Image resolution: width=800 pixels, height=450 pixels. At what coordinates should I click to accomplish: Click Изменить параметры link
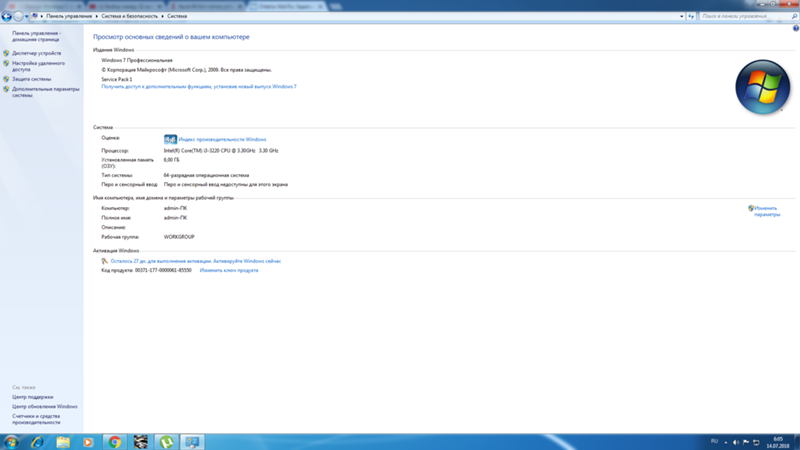coord(767,211)
